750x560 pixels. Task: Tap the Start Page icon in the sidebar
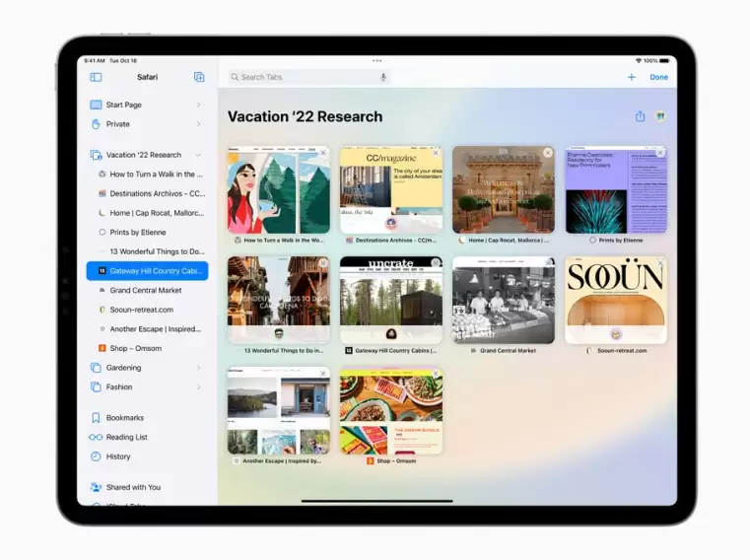[96, 105]
